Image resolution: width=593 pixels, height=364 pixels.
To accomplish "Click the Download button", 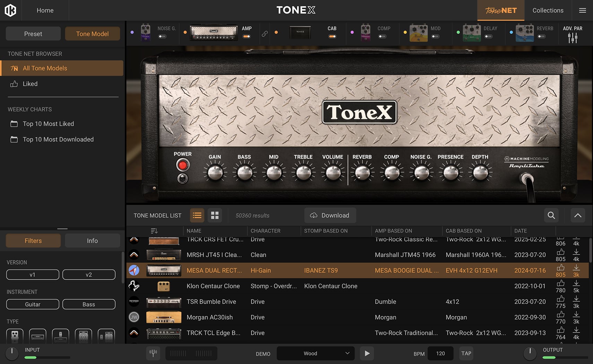I will [330, 215].
